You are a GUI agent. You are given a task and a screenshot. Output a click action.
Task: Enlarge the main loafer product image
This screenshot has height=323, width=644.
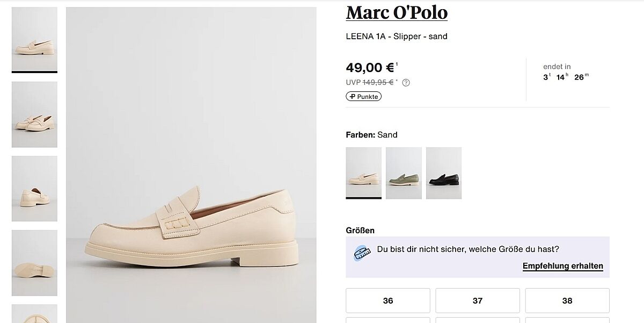(x=191, y=165)
